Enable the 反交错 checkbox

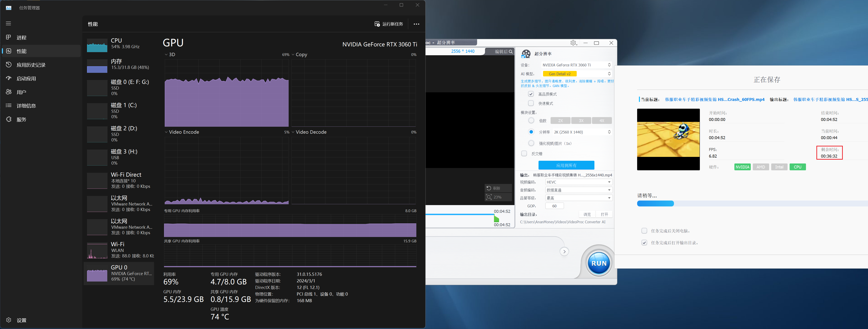524,153
